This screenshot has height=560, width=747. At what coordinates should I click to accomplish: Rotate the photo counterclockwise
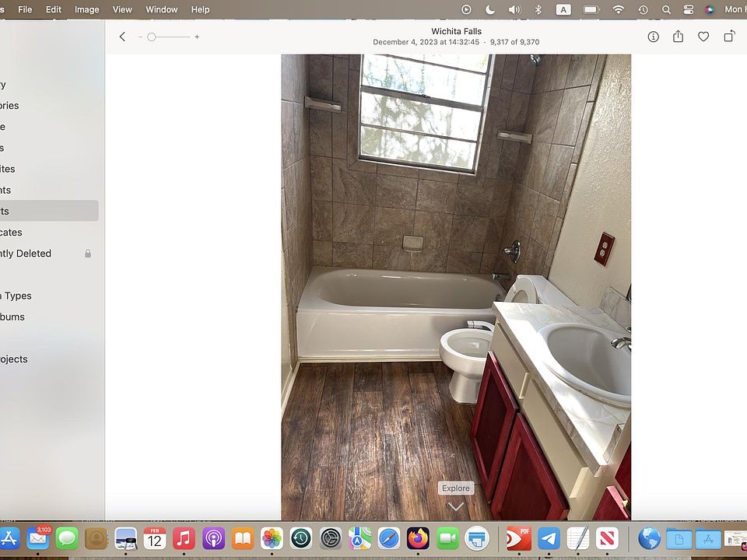coord(729,37)
